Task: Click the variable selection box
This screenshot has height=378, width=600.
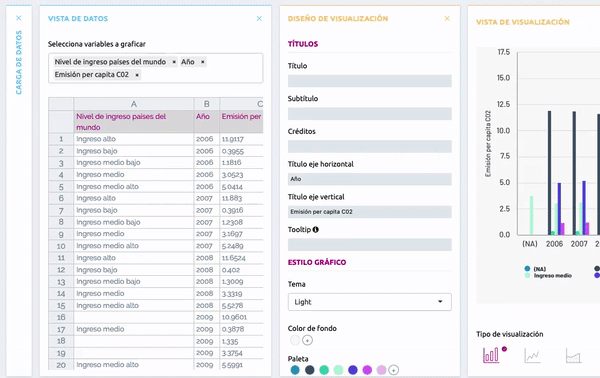Action: point(156,68)
